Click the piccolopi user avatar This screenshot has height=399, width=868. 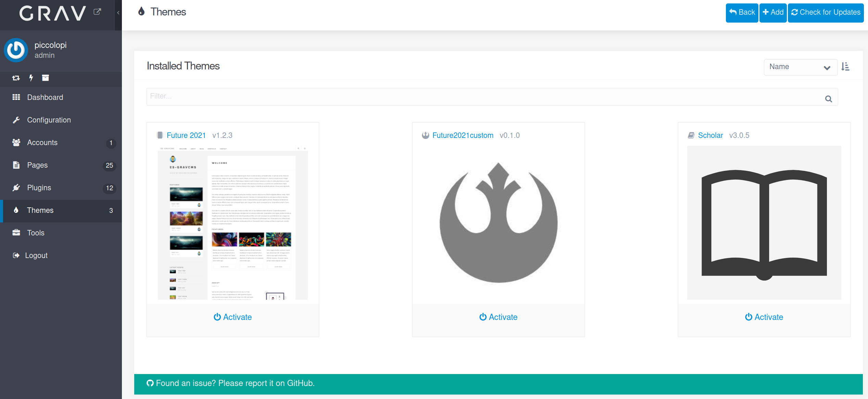tap(16, 50)
